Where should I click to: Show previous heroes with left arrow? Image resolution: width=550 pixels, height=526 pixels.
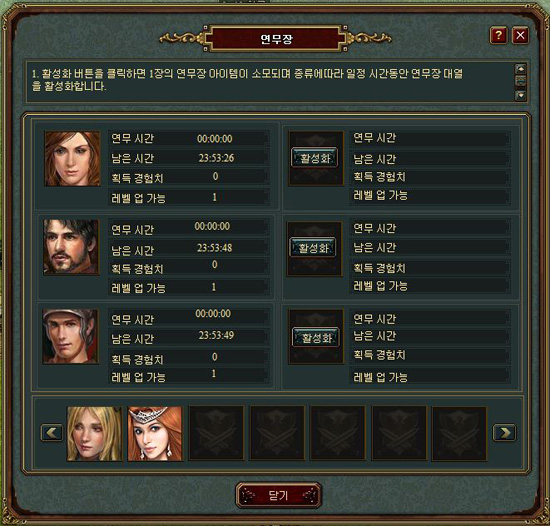click(52, 432)
